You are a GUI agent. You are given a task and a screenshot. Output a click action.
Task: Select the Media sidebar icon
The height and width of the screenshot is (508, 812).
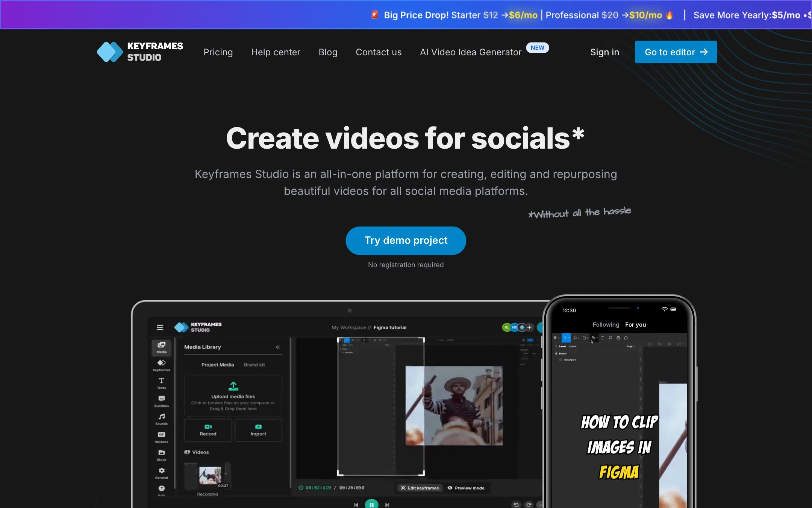(x=162, y=347)
